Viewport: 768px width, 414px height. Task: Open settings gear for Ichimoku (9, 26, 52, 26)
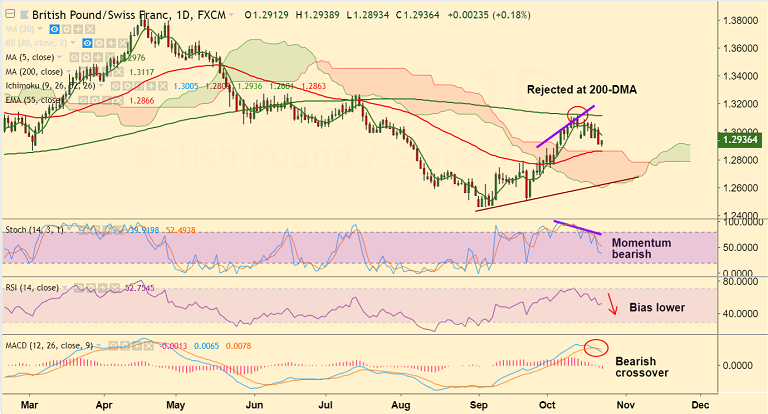[127, 86]
